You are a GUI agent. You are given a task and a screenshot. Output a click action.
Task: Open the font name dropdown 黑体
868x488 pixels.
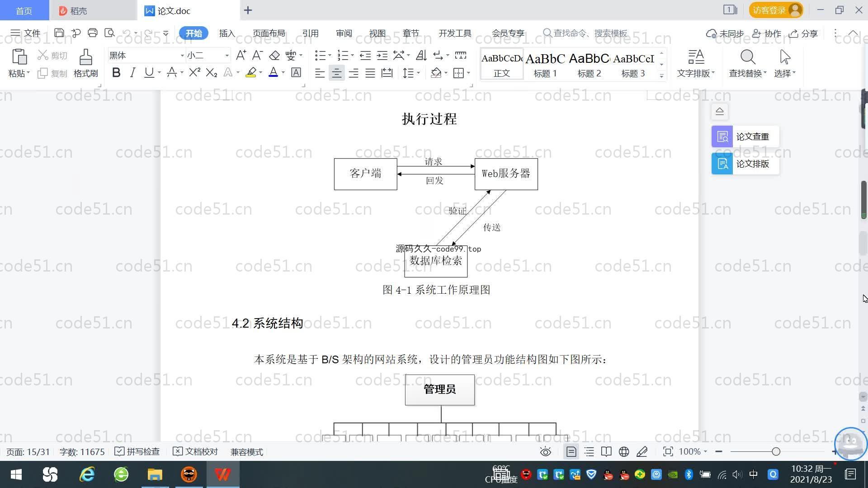(182, 56)
